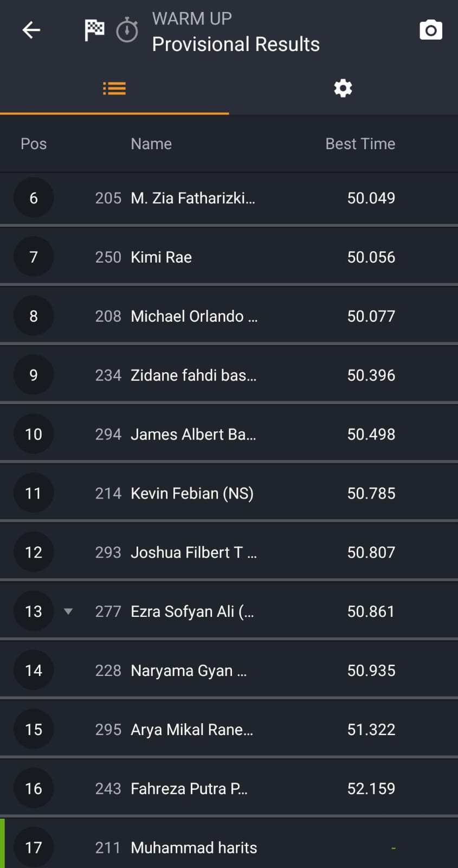This screenshot has width=458, height=868.
Task: Open the settings gear tab
Action: (343, 88)
